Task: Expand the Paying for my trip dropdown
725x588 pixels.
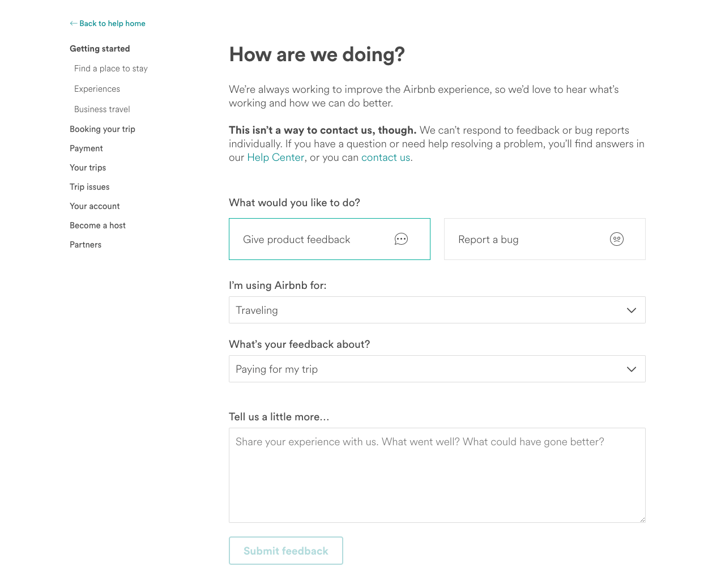Action: 437,369
